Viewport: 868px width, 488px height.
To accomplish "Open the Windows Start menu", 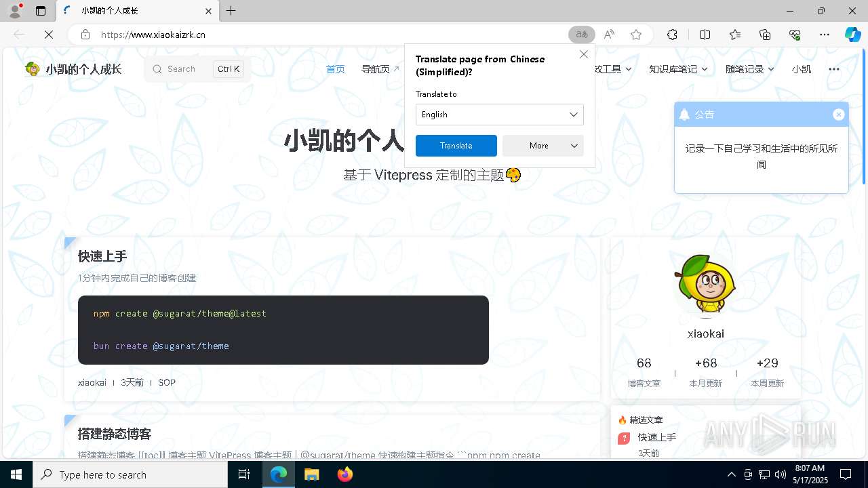I will coord(16,474).
